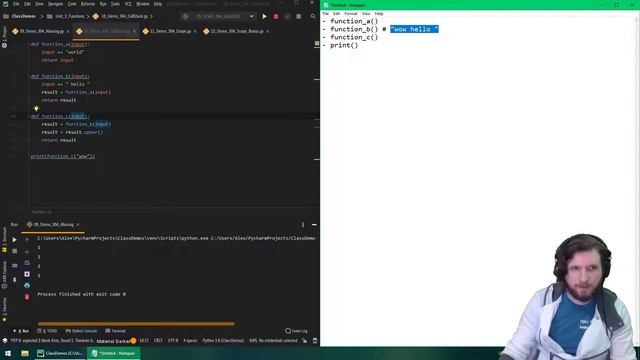This screenshot has height=360, width=640.
Task: Toggle scroll to end icon in Run panel
Action: click(27, 274)
